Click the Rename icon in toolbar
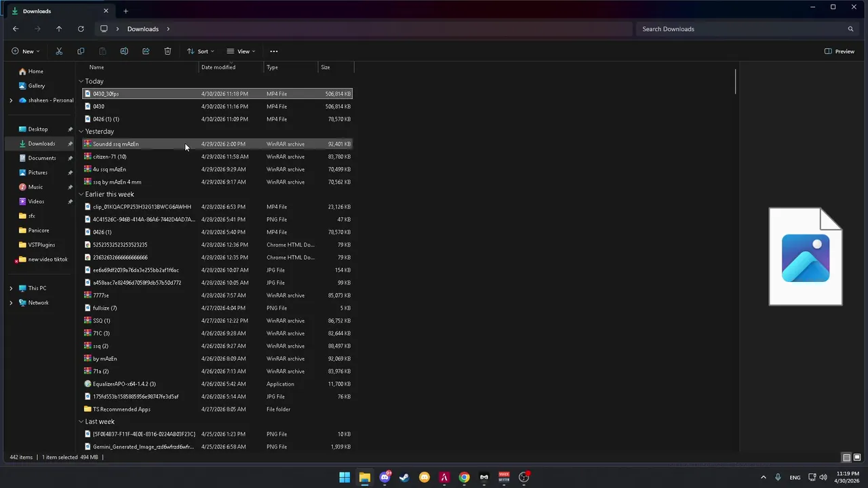This screenshot has width=868, height=488. [x=124, y=52]
